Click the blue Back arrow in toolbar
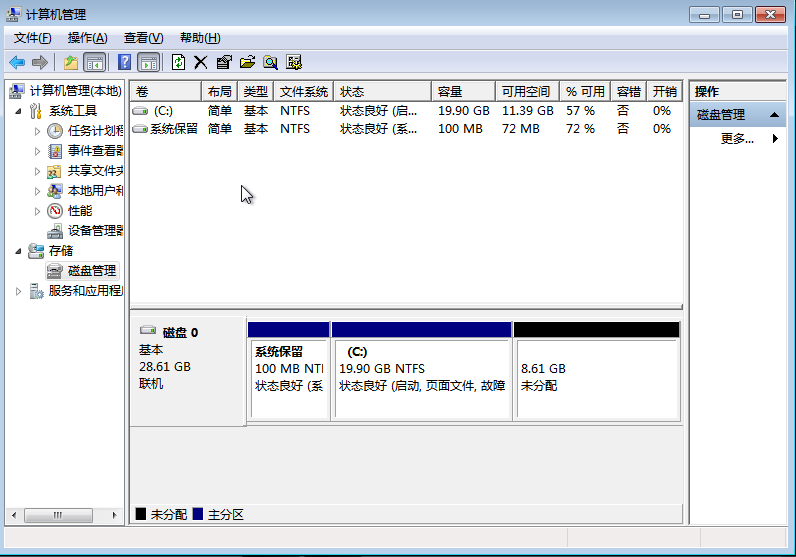 coord(17,62)
